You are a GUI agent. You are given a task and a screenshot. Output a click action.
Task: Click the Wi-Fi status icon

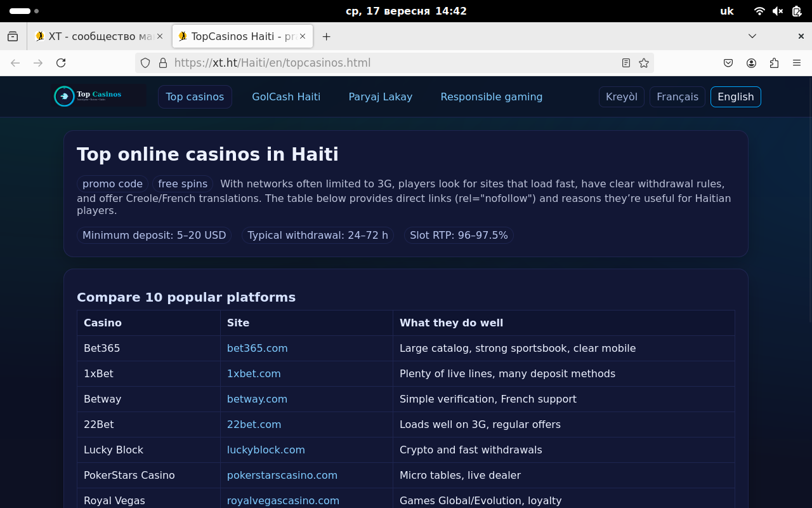click(759, 11)
